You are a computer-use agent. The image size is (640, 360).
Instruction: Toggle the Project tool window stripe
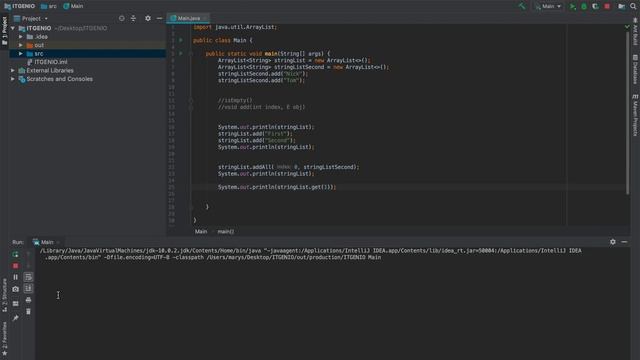(4, 31)
